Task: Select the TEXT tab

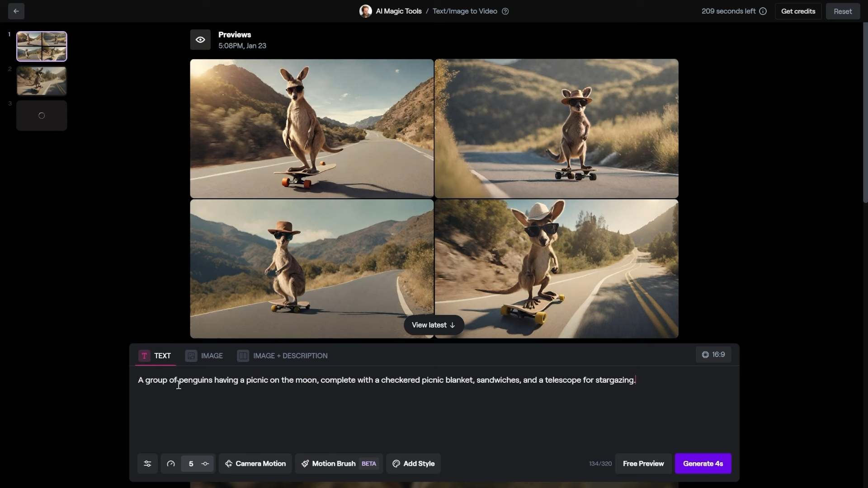Action: pos(155,356)
